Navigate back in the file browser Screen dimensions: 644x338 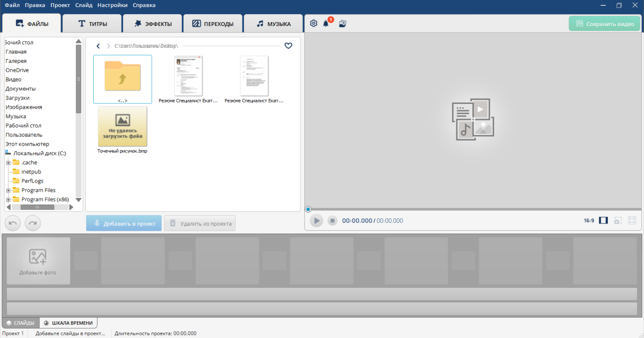(98, 46)
